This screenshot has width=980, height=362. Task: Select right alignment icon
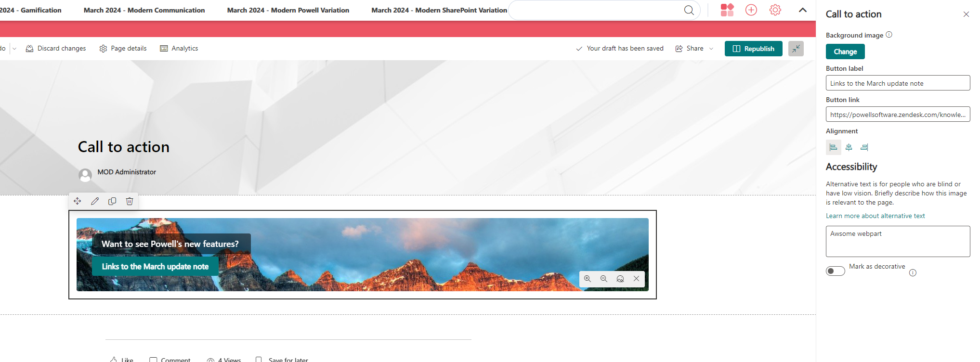pos(864,147)
